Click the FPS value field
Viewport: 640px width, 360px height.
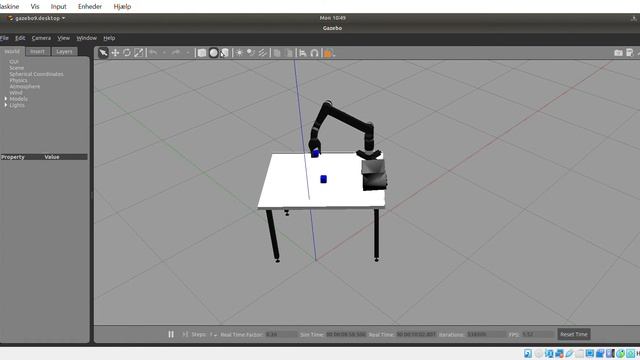pos(538,334)
